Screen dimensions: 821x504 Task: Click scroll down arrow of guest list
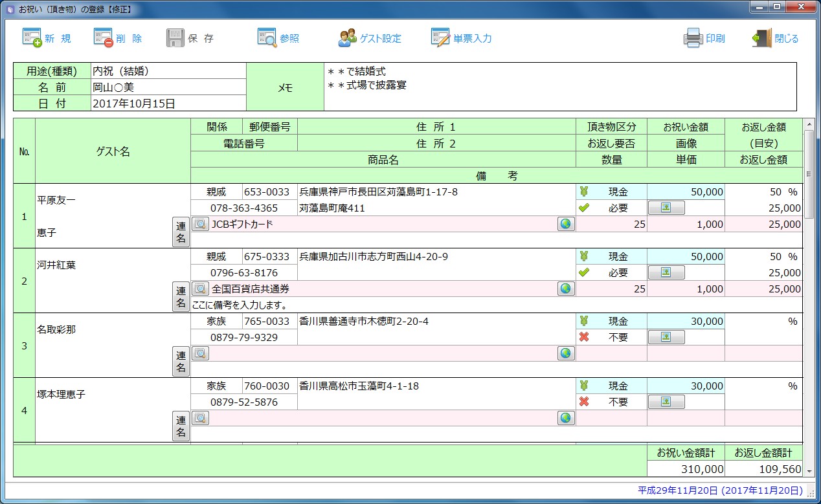pyautogui.click(x=808, y=472)
